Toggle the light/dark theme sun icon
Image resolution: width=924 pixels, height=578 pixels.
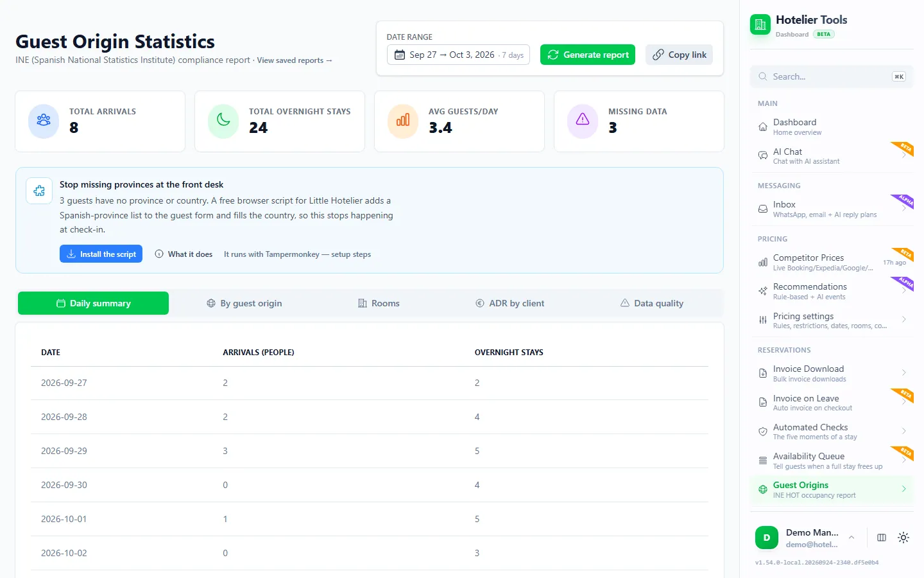pyautogui.click(x=903, y=538)
